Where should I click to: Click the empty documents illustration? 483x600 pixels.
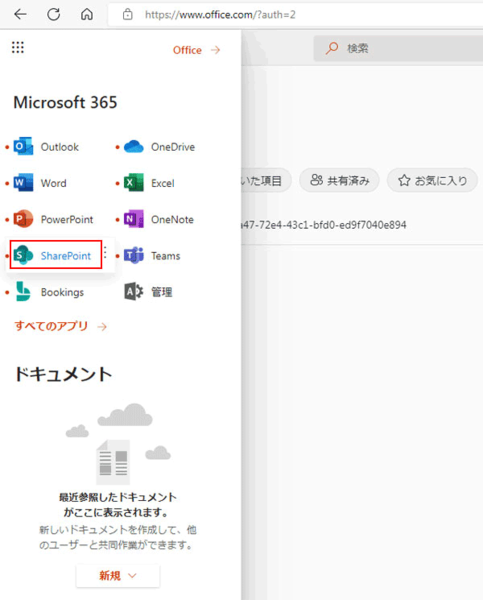tap(118, 444)
